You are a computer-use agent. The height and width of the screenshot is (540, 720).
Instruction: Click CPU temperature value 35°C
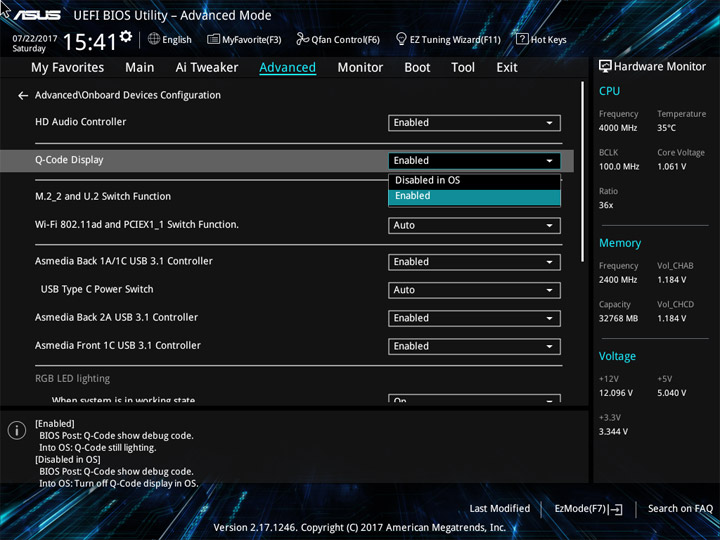click(666, 128)
